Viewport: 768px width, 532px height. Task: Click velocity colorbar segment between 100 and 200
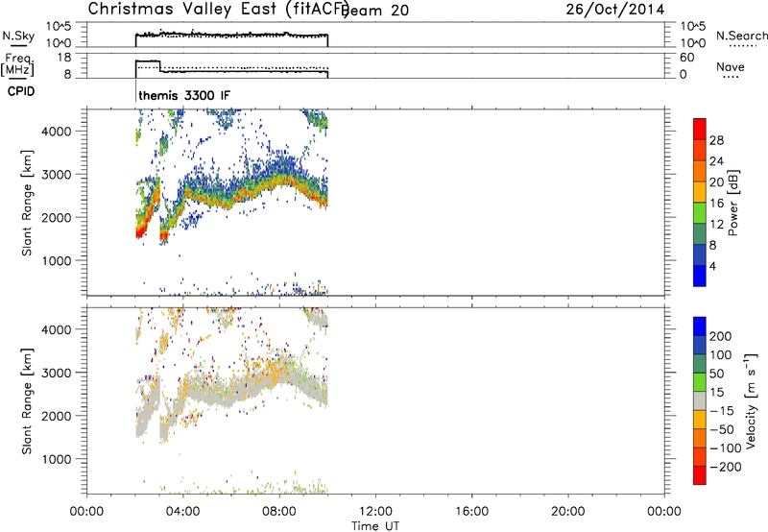click(x=700, y=345)
